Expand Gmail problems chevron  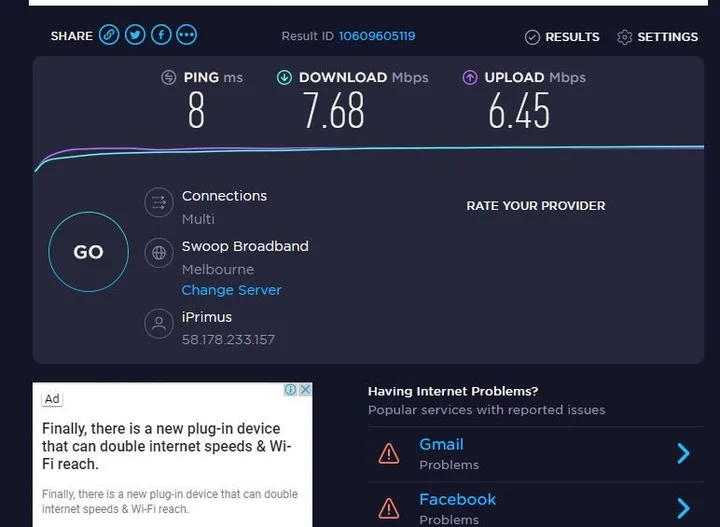[x=684, y=454]
